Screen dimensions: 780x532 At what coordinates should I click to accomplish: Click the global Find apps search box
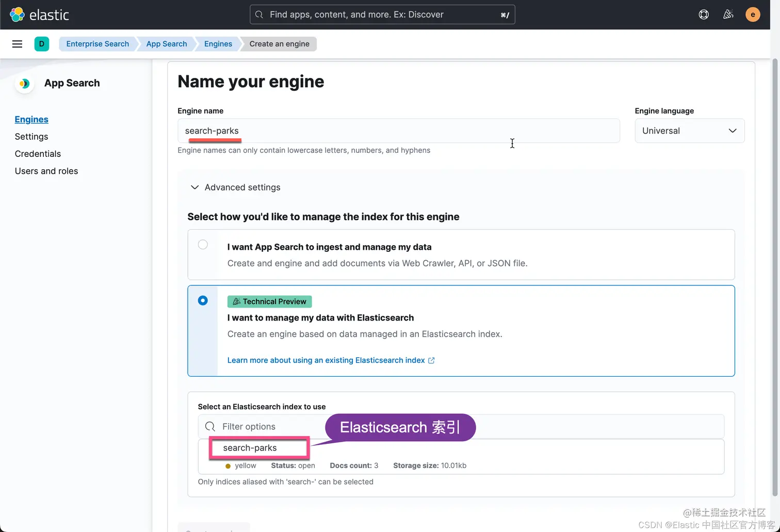(x=382, y=14)
